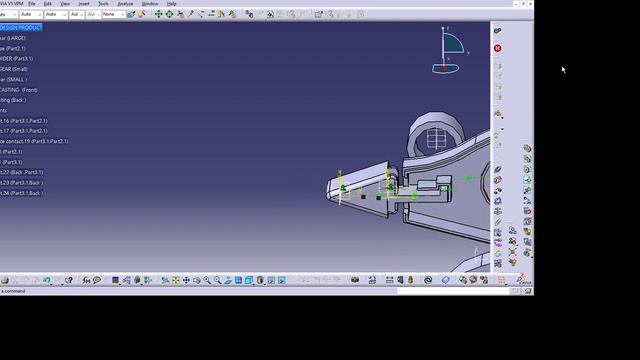
Task: Open the View menu
Action: pos(64,4)
